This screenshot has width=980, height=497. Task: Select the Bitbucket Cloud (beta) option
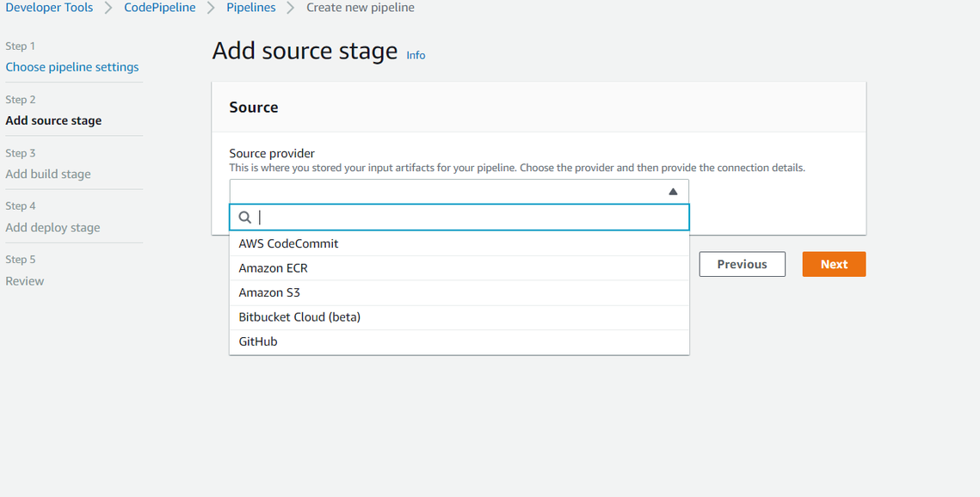tap(299, 317)
